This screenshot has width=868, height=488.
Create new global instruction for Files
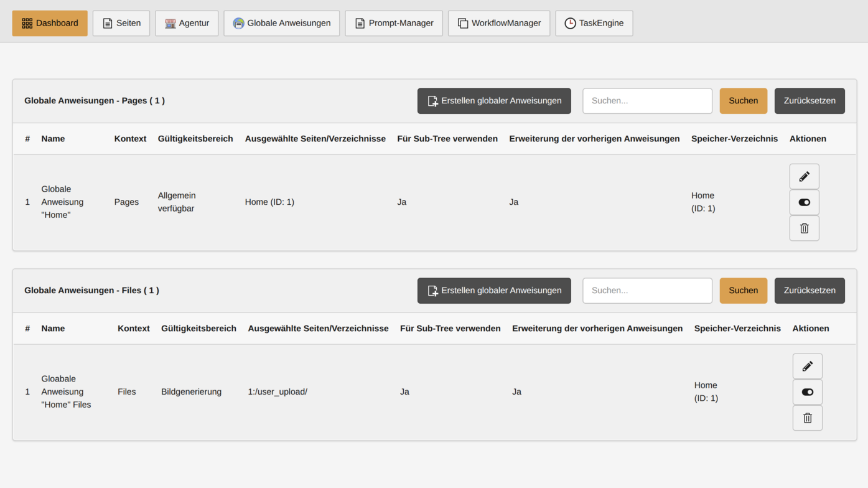click(494, 291)
